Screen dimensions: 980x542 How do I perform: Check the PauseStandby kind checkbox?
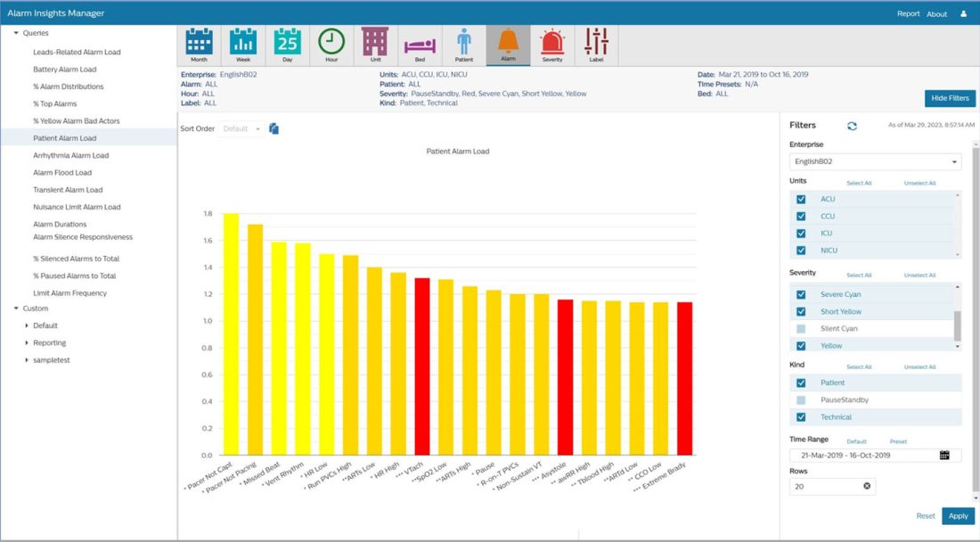801,400
